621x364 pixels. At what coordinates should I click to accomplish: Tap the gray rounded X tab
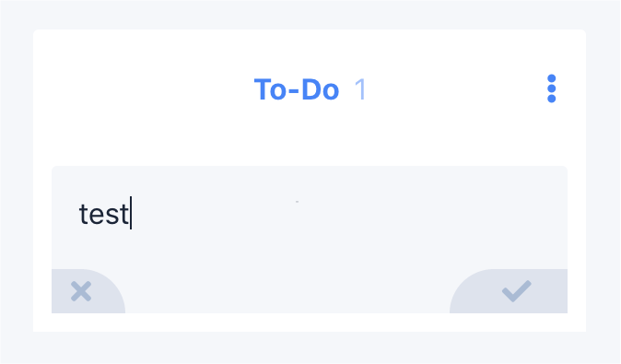[x=88, y=291]
